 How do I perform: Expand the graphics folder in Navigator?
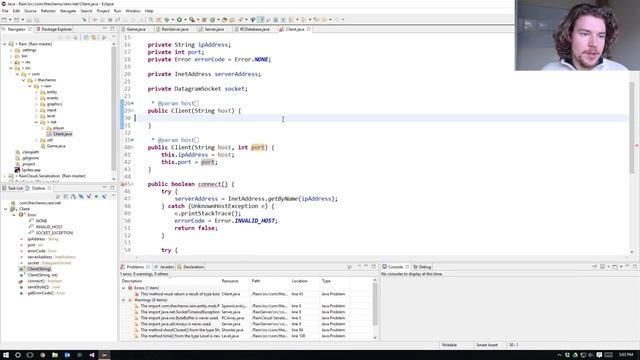coord(36,104)
